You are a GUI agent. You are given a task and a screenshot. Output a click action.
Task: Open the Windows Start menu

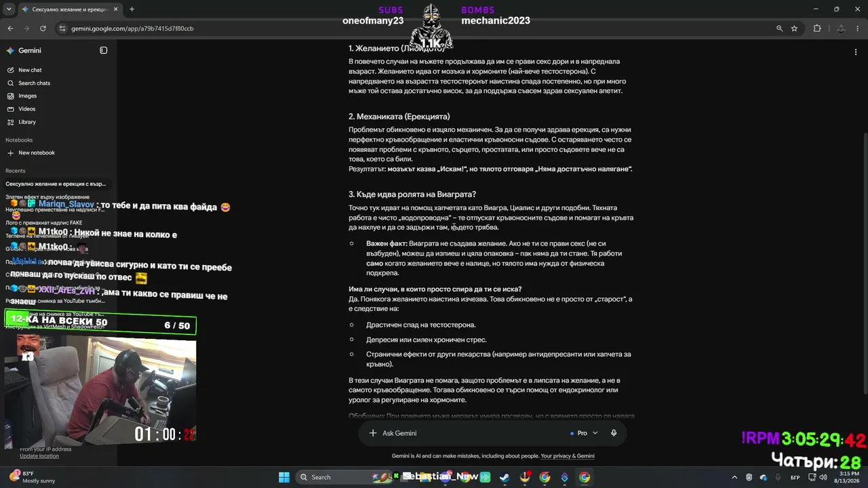pos(284,477)
